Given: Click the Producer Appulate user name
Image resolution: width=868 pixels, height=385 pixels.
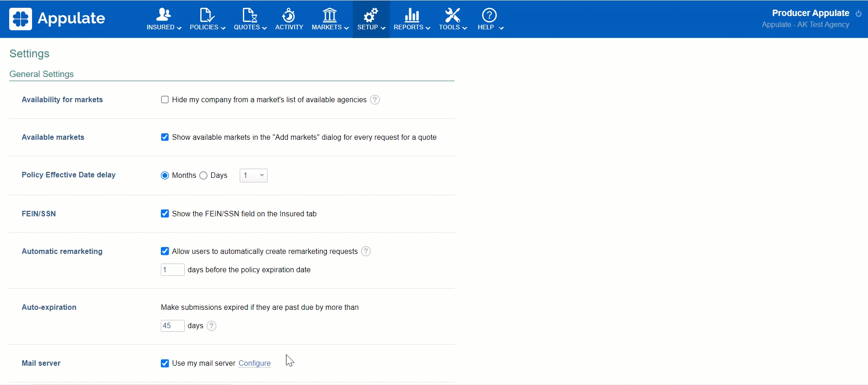Looking at the screenshot, I should [x=810, y=13].
